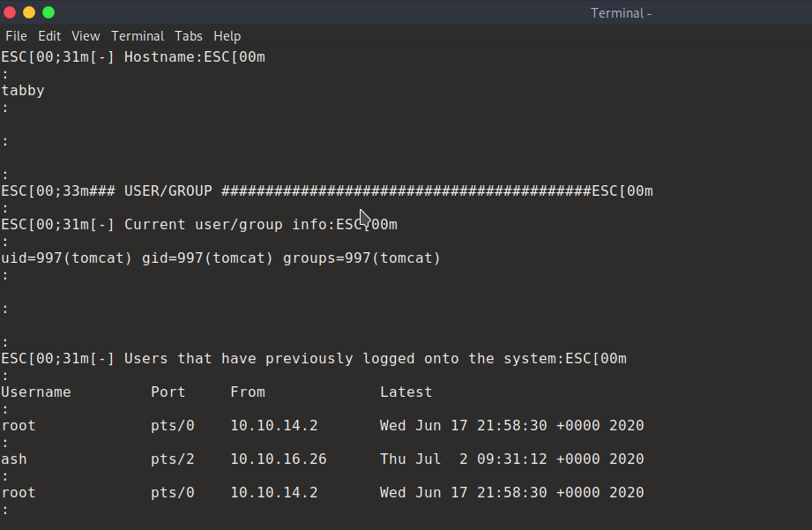Open the Tabs menu
Viewport: 812px width, 530px height.
click(x=189, y=36)
